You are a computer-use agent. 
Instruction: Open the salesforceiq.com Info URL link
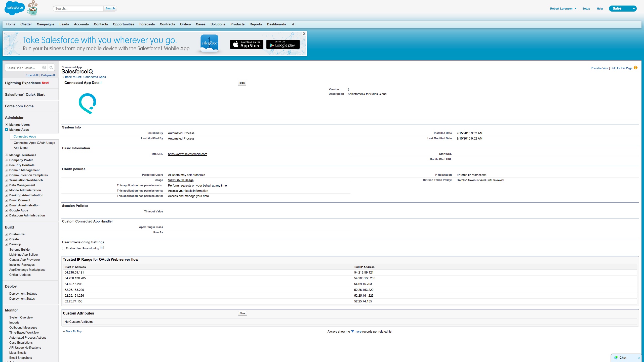pyautogui.click(x=188, y=154)
